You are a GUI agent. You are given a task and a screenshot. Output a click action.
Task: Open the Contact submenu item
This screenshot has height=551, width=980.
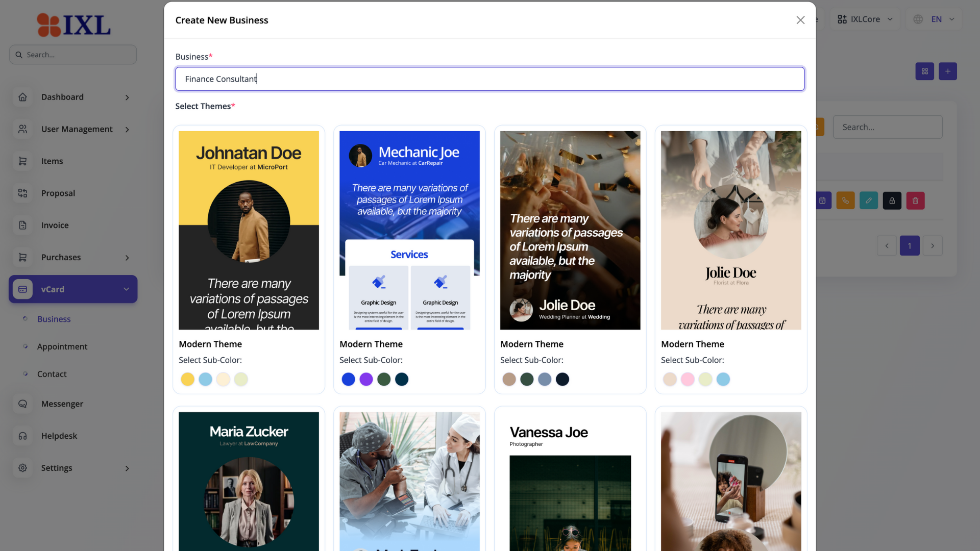point(52,374)
